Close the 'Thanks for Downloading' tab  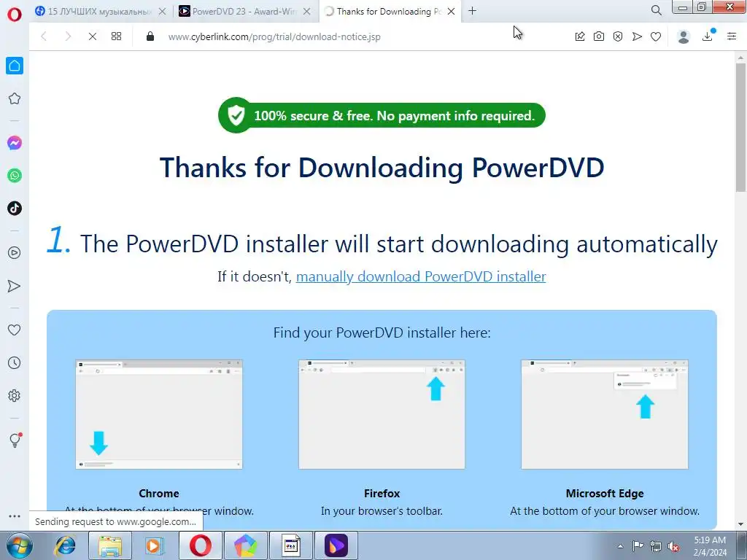coord(451,11)
